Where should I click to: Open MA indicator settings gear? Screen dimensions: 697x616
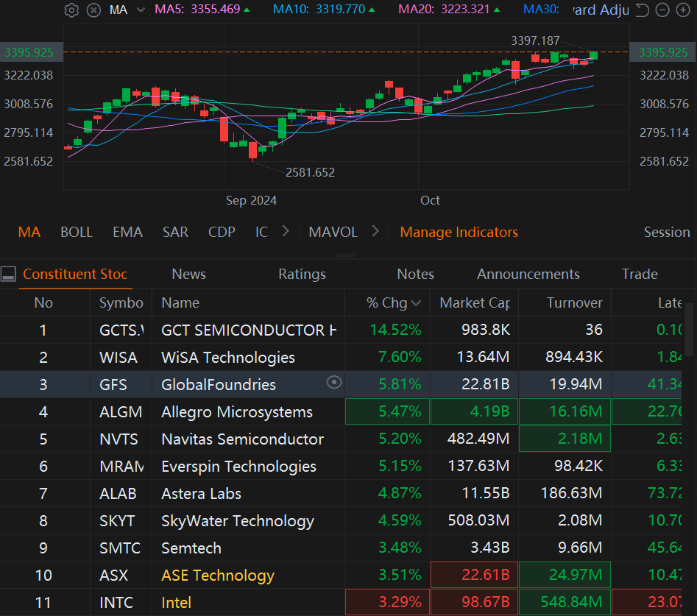pos(71,10)
